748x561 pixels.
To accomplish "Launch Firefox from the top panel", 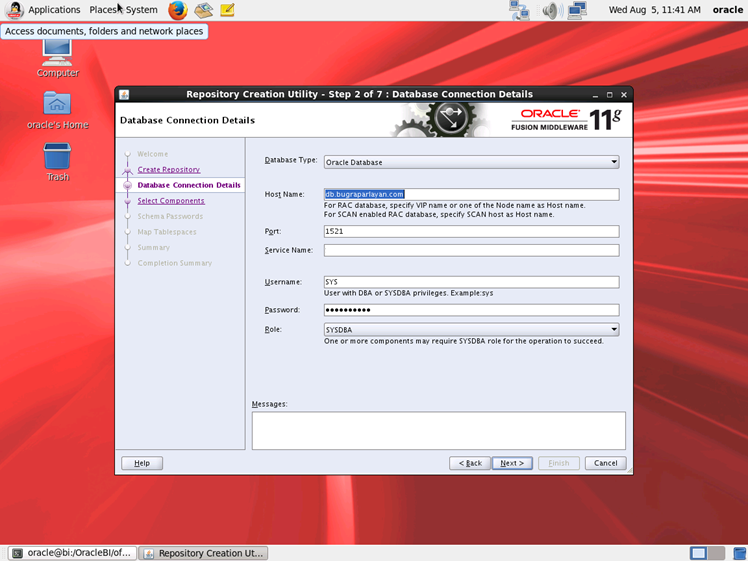I will pyautogui.click(x=177, y=10).
